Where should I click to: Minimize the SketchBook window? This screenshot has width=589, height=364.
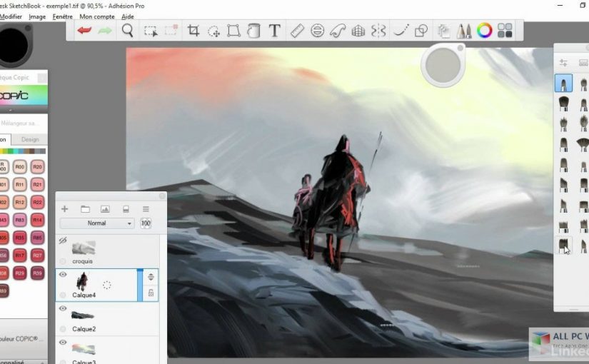coord(560,6)
